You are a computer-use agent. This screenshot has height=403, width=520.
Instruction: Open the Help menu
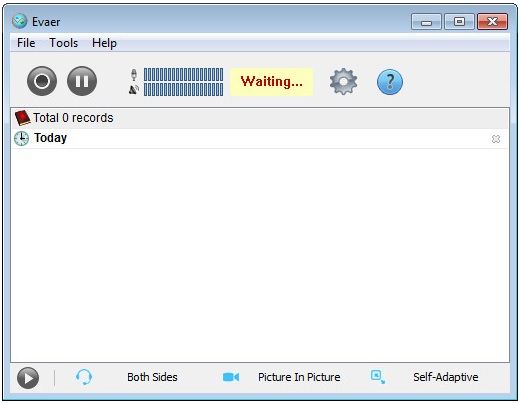(104, 43)
